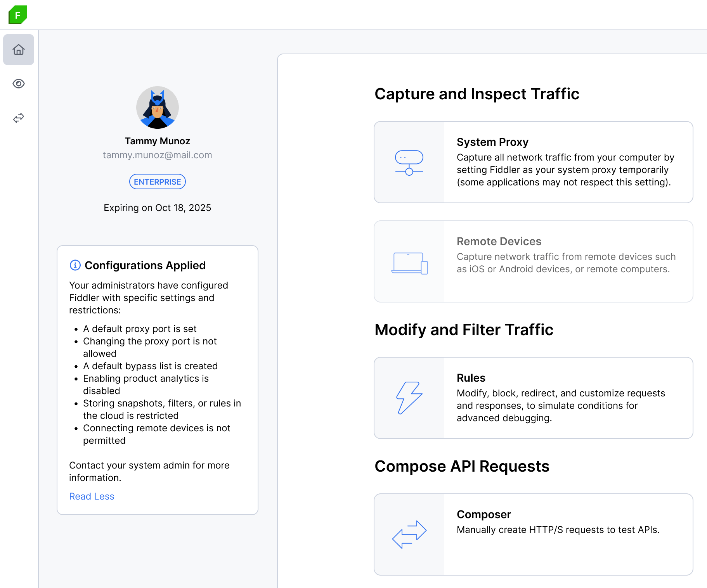The width and height of the screenshot is (707, 588).
Task: Click 'Enabling product analytics is disabled' item
Action: pyautogui.click(x=146, y=385)
